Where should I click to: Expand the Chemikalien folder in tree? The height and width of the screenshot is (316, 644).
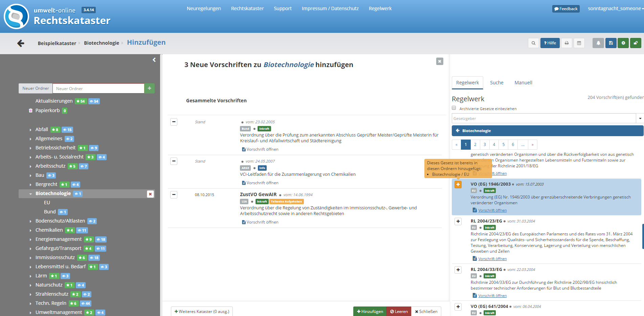[30, 230]
